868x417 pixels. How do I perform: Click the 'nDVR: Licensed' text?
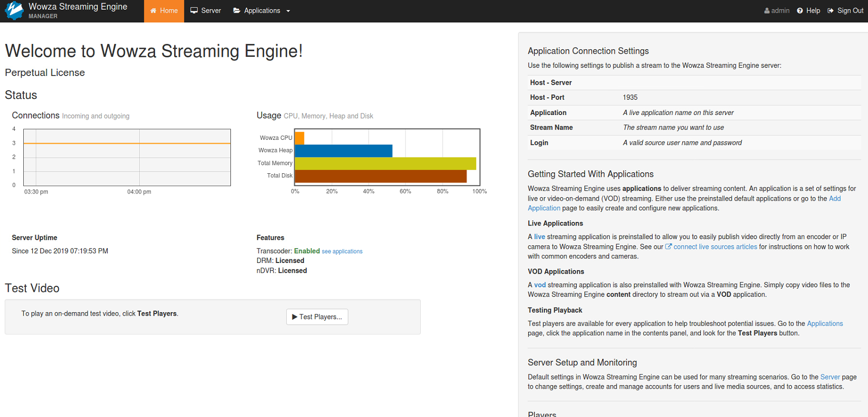click(282, 271)
